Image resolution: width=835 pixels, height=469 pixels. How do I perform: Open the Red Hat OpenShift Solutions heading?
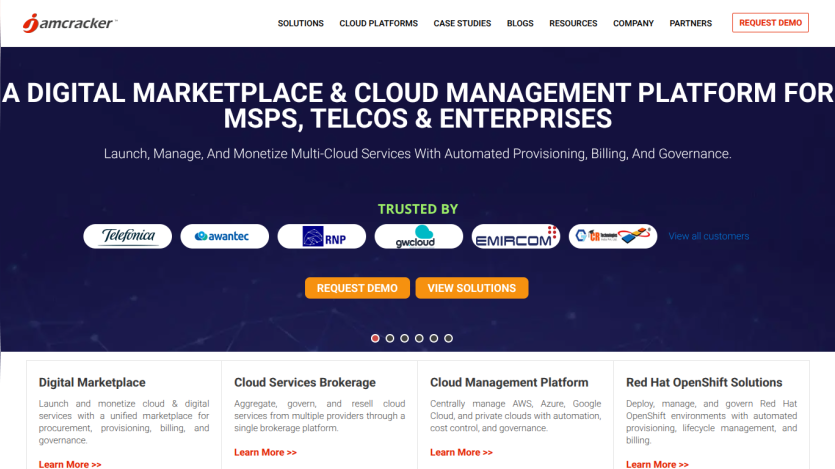tap(704, 382)
